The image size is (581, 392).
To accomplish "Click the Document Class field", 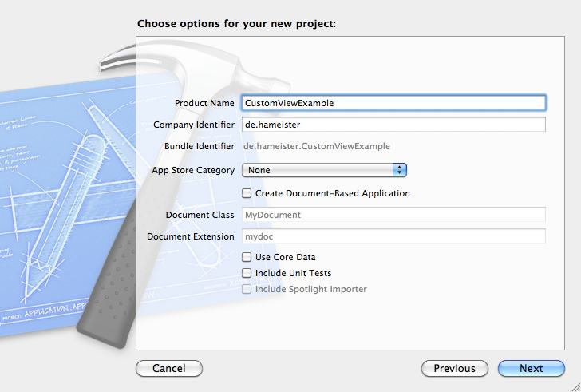I will click(393, 215).
